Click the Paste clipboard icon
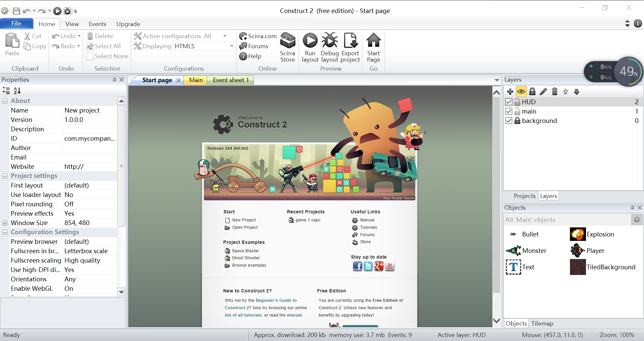The width and height of the screenshot is (644, 341). [x=12, y=41]
